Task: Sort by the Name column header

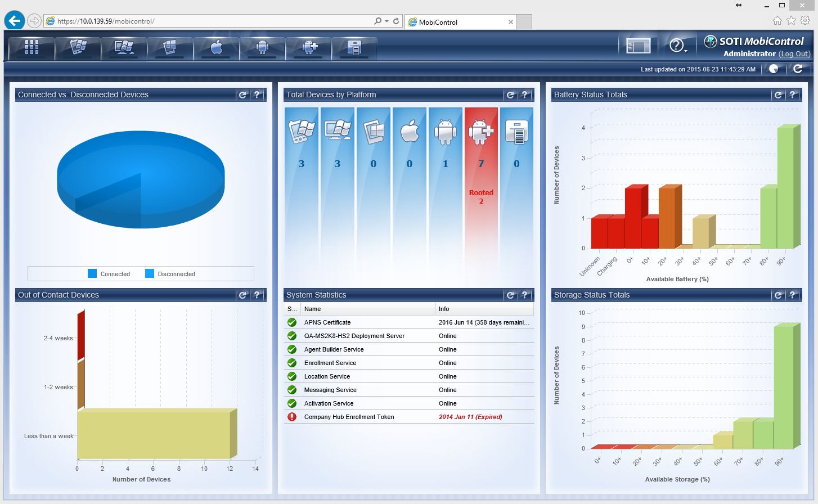Action: tap(368, 309)
